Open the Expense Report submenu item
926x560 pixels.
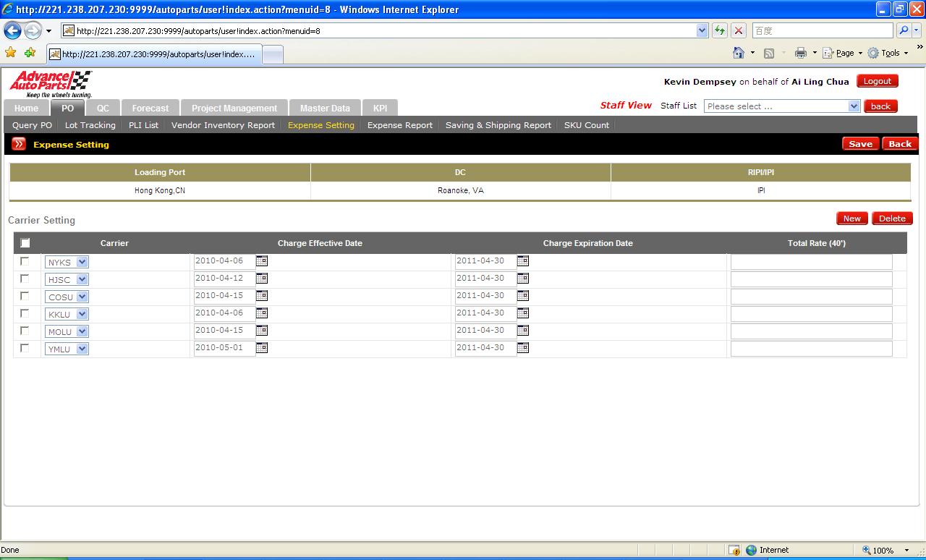coord(399,125)
